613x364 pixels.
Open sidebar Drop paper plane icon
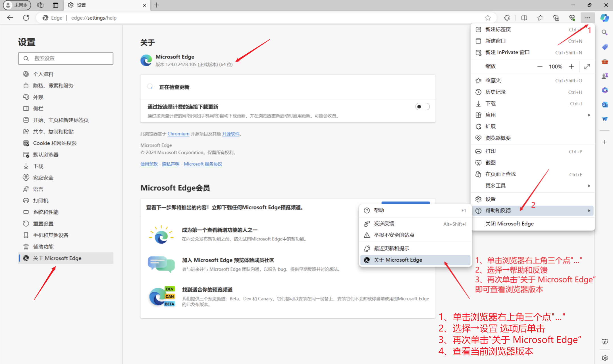(x=604, y=119)
